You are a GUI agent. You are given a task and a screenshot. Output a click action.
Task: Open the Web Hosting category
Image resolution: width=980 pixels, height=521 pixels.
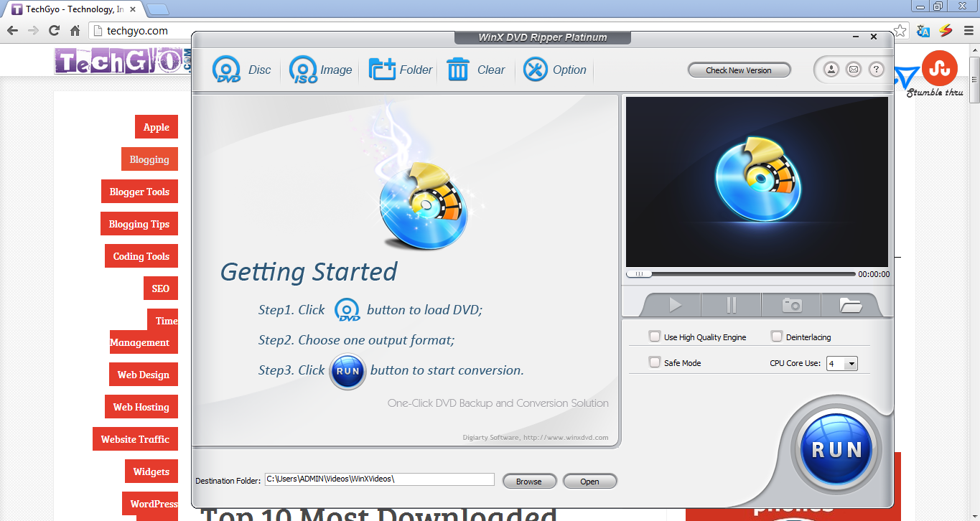coord(141,407)
